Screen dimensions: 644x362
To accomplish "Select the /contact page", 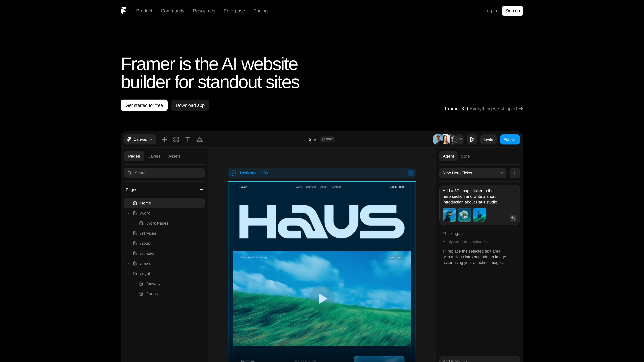I will [164, 253].
